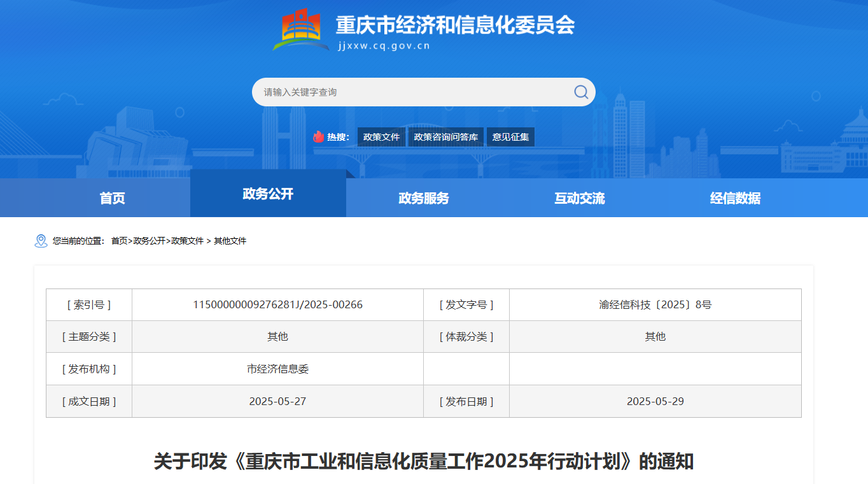Switch to the 政务服务 navigation tab
This screenshot has width=868, height=484.
(424, 198)
